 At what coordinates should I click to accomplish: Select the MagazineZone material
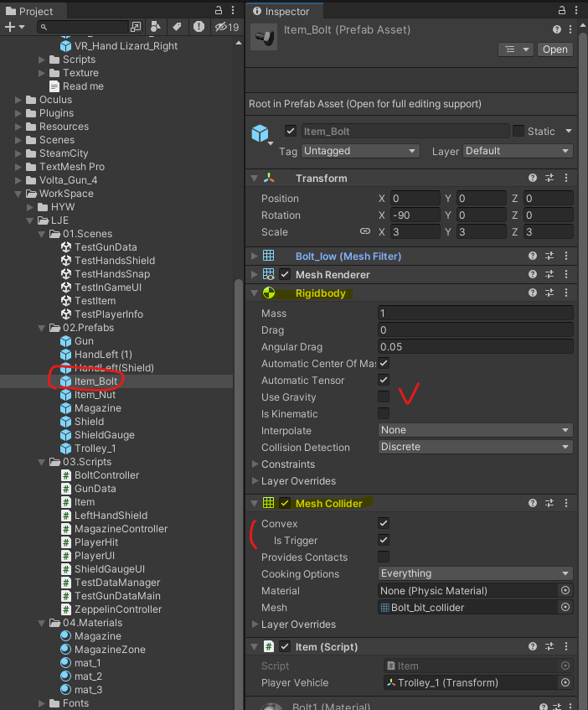(110, 650)
